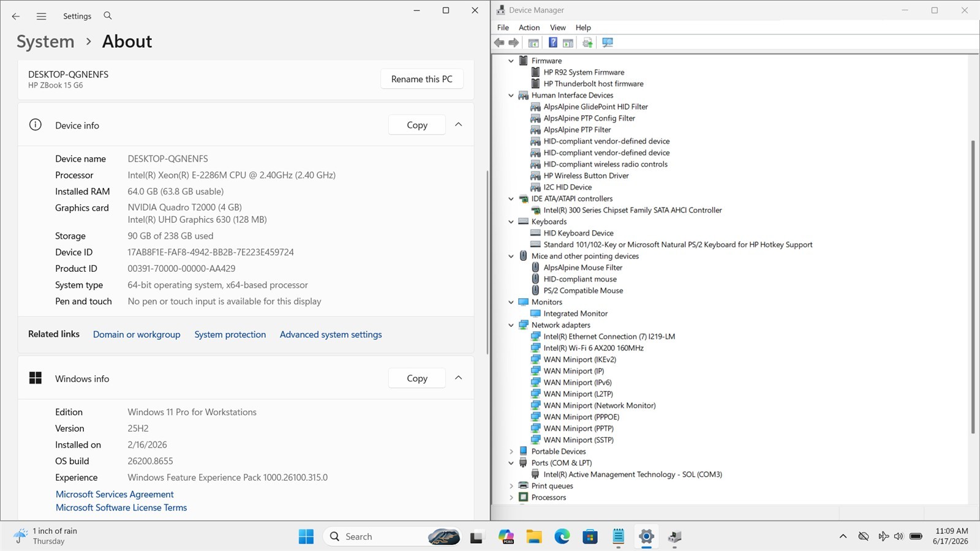The width and height of the screenshot is (980, 551).
Task: Click the Device Manager back arrow icon
Action: pyautogui.click(x=499, y=43)
